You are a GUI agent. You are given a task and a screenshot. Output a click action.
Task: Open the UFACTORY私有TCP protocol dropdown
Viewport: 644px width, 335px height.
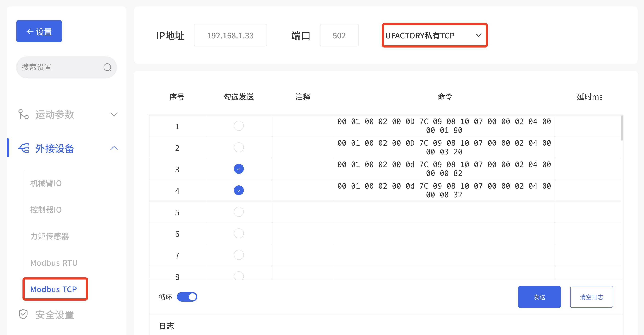click(434, 35)
